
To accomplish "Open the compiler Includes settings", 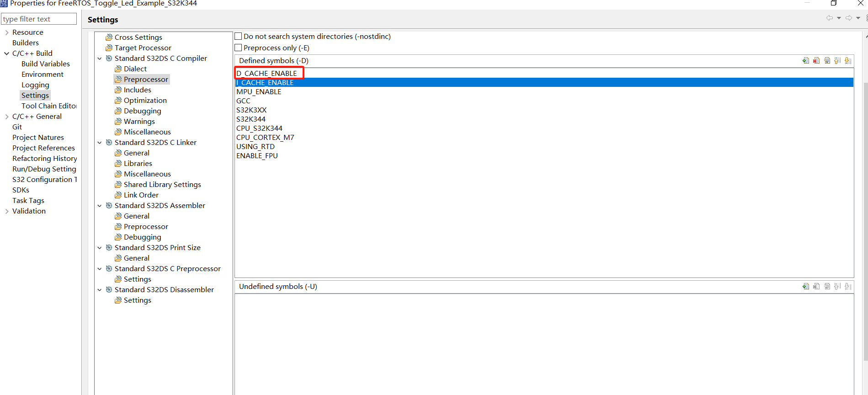I will point(137,90).
